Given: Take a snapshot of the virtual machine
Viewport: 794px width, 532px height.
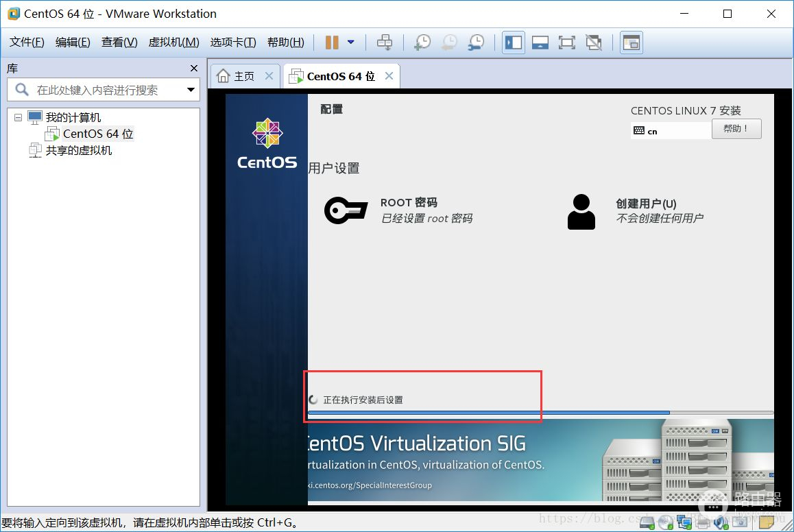Looking at the screenshot, I should coord(422,43).
